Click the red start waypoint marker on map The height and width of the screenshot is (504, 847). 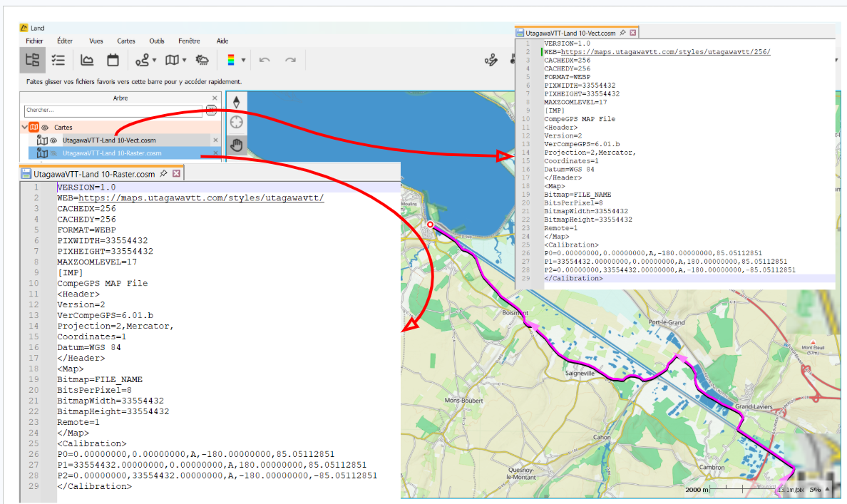430,225
